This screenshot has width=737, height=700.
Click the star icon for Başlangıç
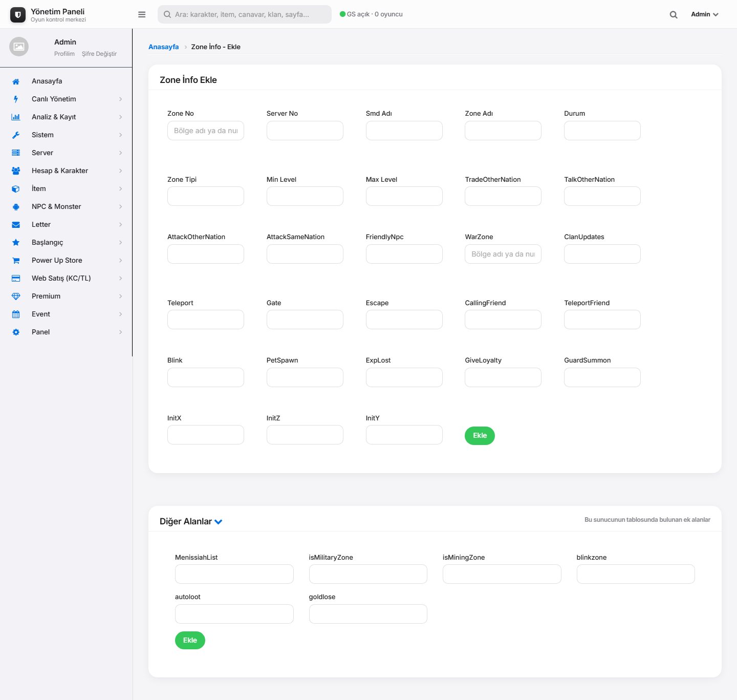[x=16, y=243]
